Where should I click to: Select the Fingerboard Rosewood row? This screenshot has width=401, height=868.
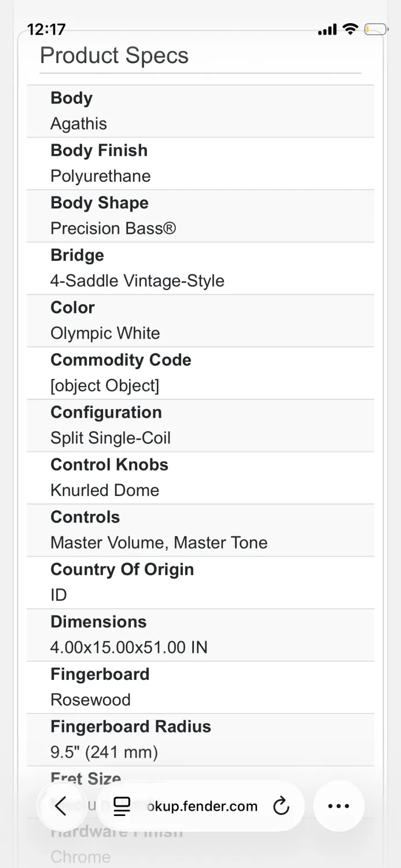pyautogui.click(x=200, y=687)
